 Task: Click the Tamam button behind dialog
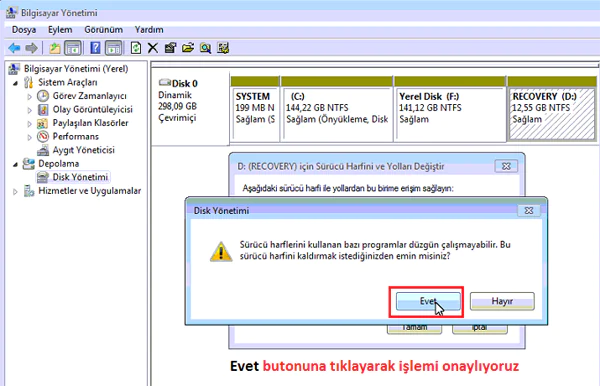tap(414, 329)
